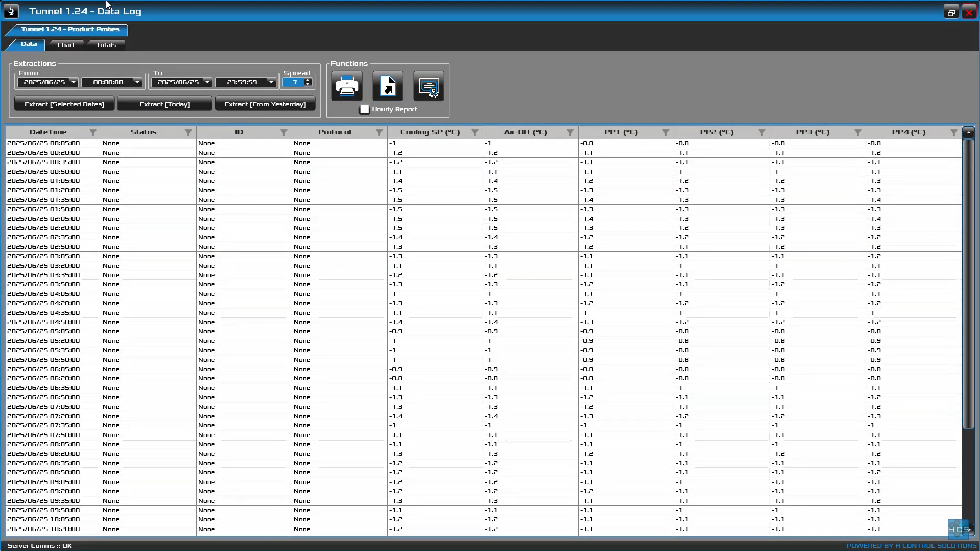
Task: Open the From date dropdown
Action: [74, 82]
